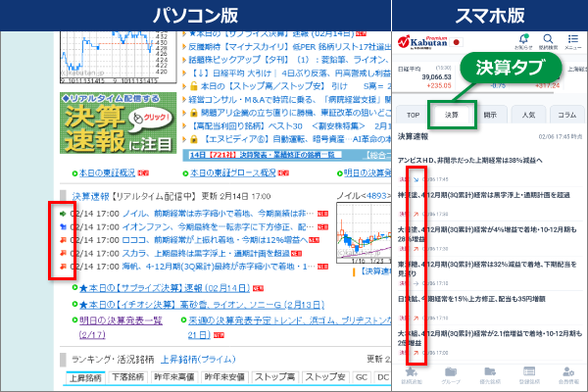Click the red up arrow beside the 海帆 headline
The height and width of the screenshot is (392, 588).
(63, 267)
